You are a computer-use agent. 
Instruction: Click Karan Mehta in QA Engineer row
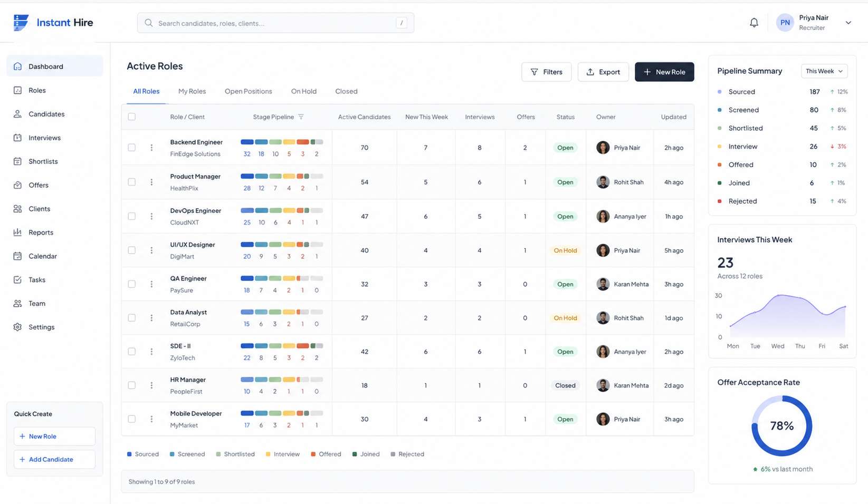coord(623,284)
